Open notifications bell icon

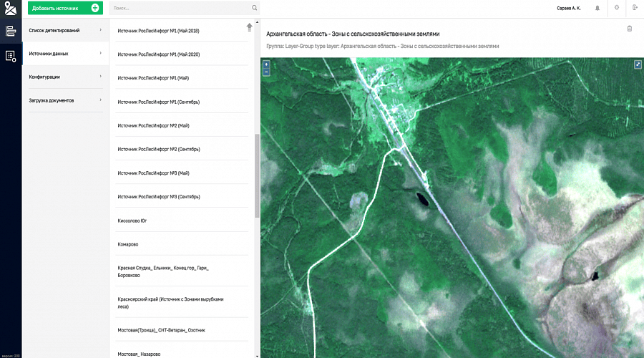597,8
